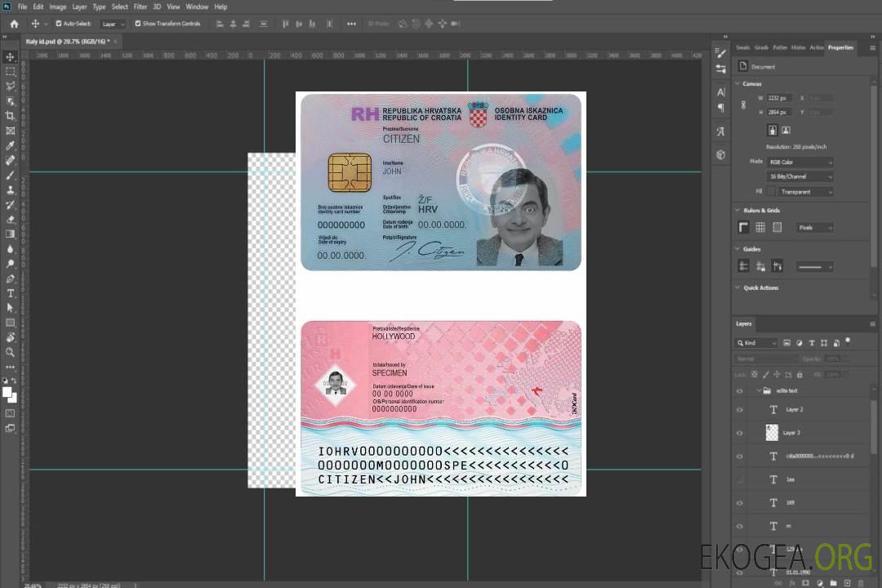The image size is (882, 588).
Task: Switch to the Properties tab
Action: (840, 47)
